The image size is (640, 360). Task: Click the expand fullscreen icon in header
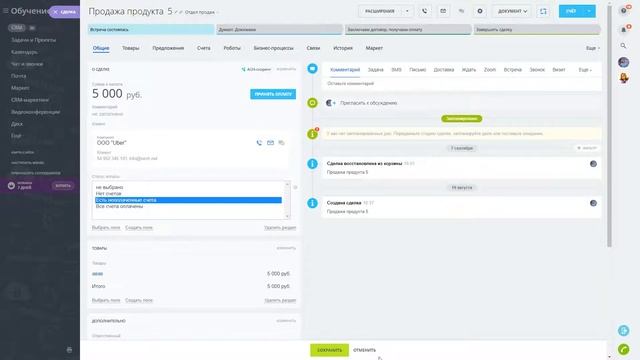pyautogui.click(x=543, y=11)
